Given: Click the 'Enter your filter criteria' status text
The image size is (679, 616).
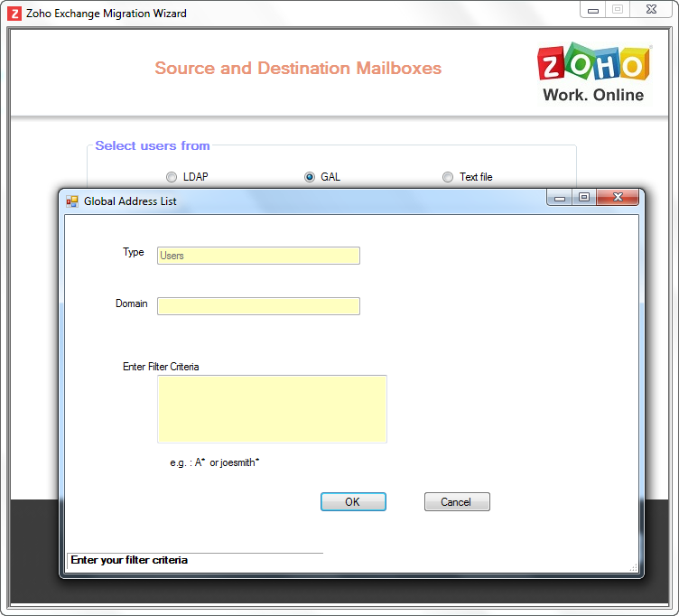Looking at the screenshot, I should [x=129, y=560].
